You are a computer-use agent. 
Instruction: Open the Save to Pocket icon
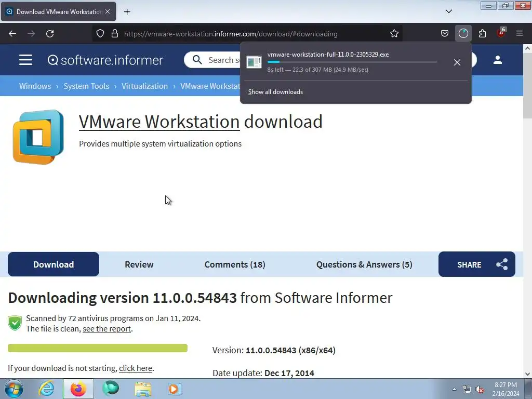click(x=445, y=34)
